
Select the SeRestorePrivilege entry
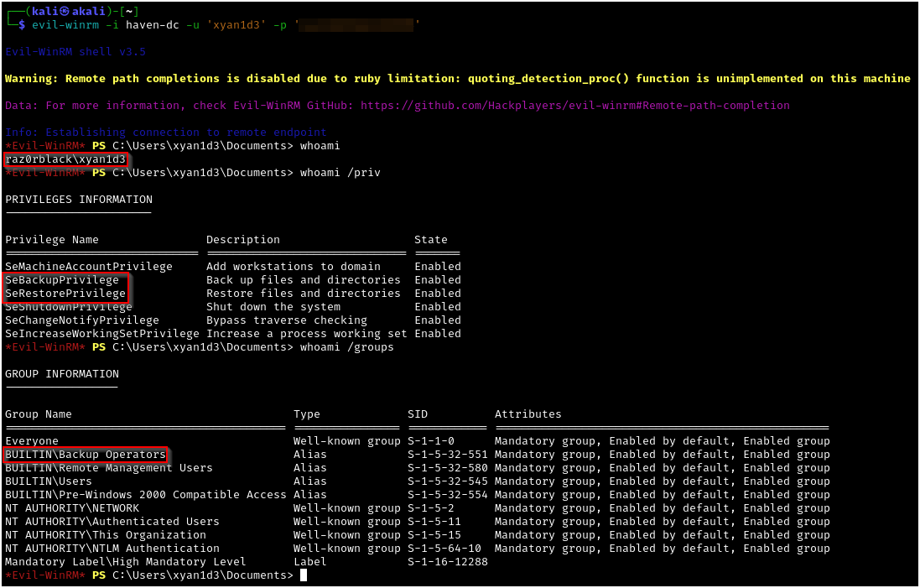[x=65, y=294]
